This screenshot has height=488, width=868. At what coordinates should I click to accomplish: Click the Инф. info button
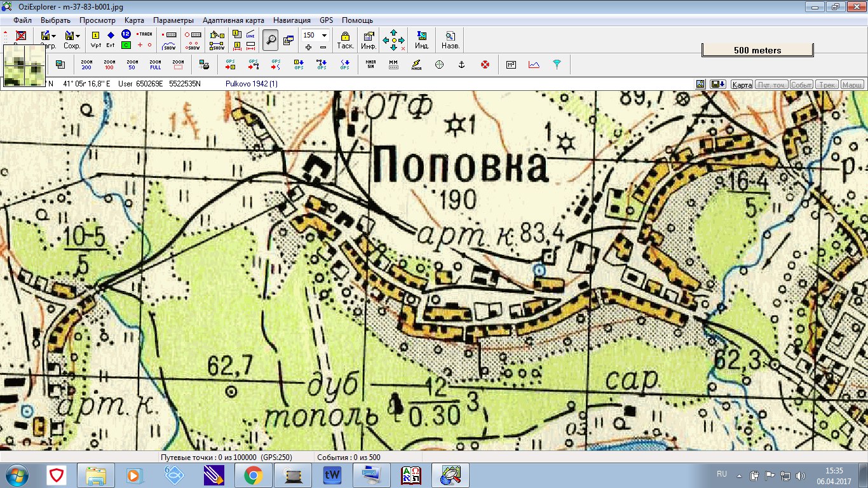369,40
